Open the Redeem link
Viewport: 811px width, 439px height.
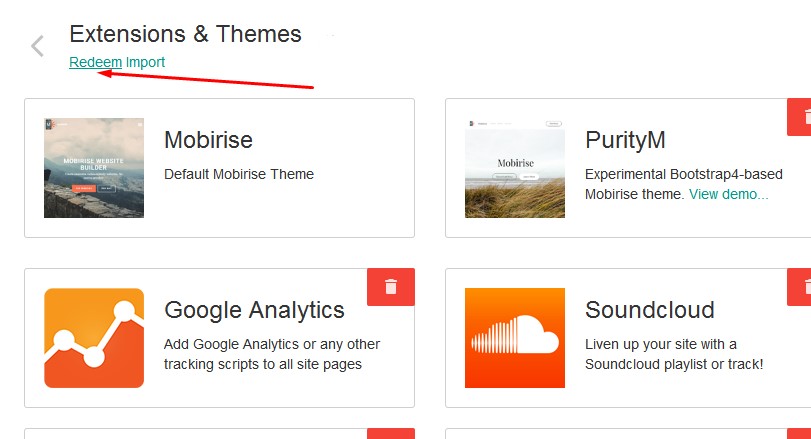coord(95,62)
